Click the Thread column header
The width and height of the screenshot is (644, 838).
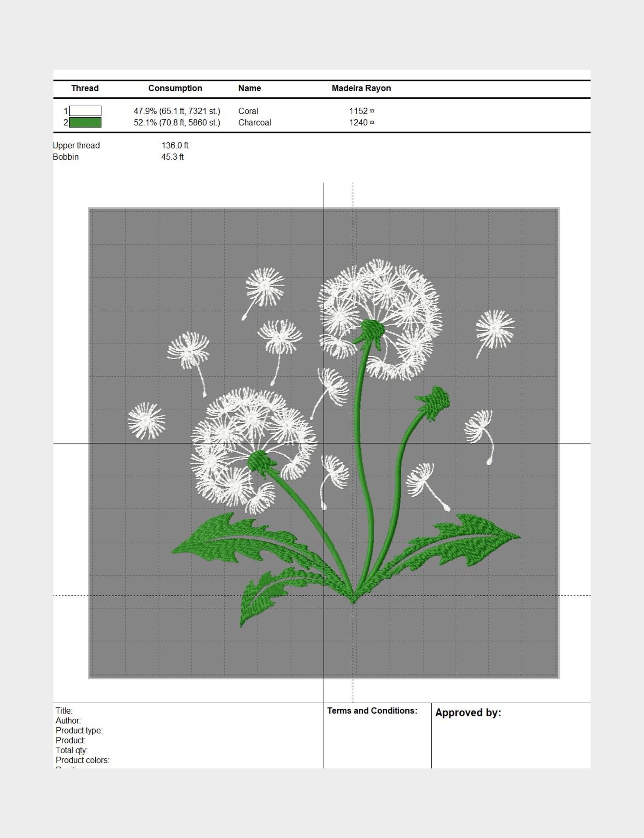[85, 88]
